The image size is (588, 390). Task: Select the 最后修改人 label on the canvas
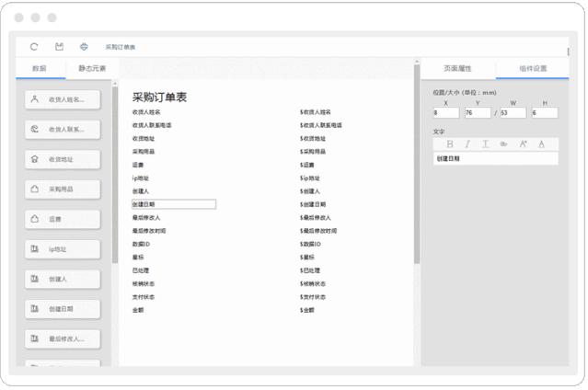(x=146, y=218)
